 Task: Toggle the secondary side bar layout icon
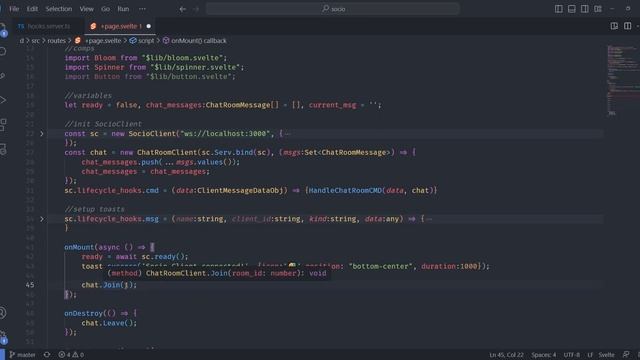click(585, 9)
